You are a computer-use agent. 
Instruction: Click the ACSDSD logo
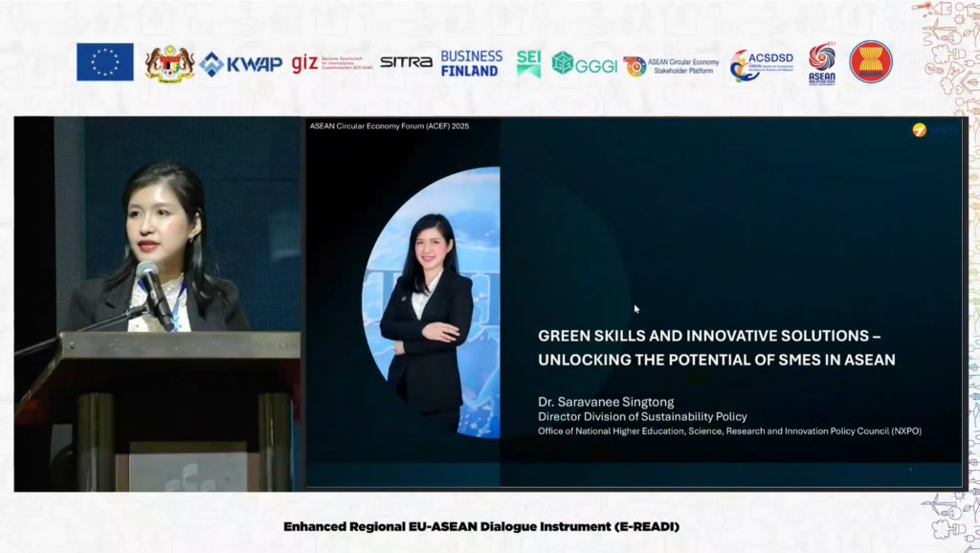[762, 65]
